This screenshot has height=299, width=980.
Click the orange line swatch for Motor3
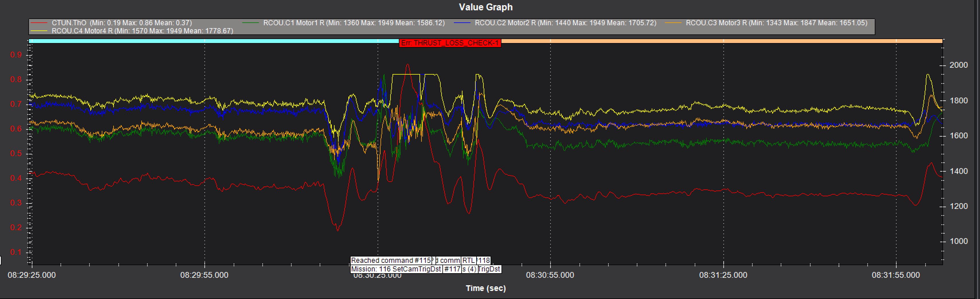673,23
